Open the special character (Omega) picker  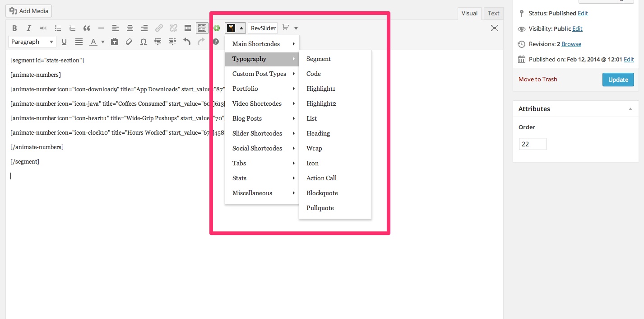[144, 42]
